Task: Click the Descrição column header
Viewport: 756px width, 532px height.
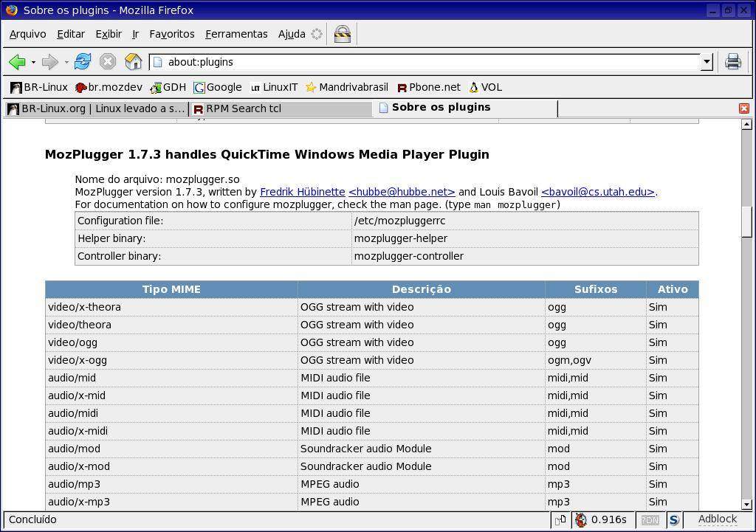Action: click(422, 289)
